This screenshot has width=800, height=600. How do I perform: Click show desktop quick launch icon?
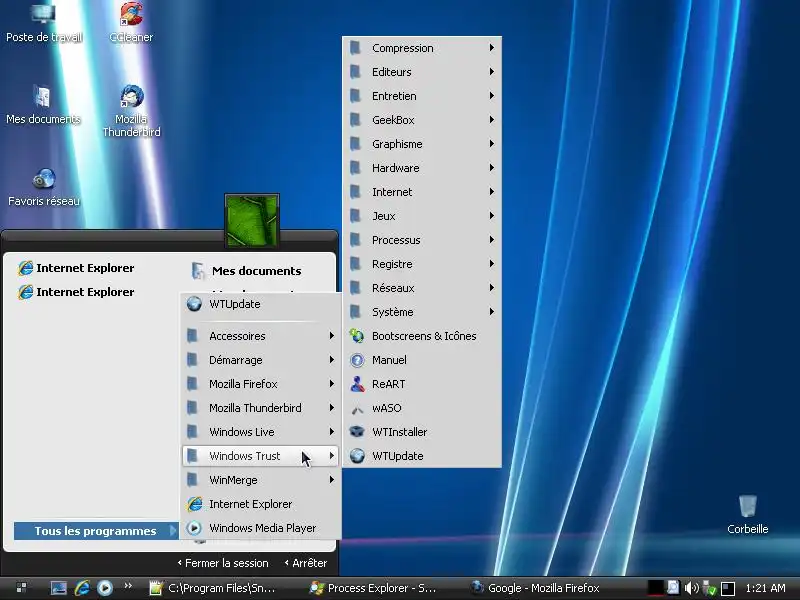click(58, 588)
